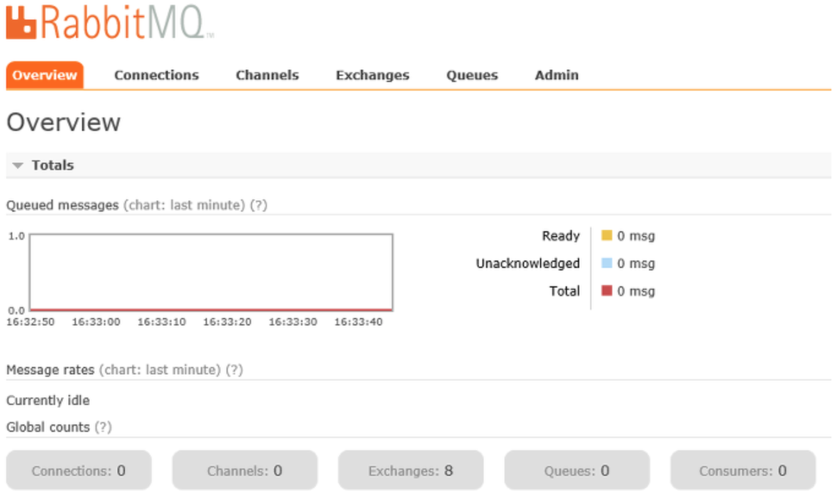Viewport: 840px width, 504px height.
Task: Click the Unacknowledged '0 msg' value
Action: click(636, 264)
